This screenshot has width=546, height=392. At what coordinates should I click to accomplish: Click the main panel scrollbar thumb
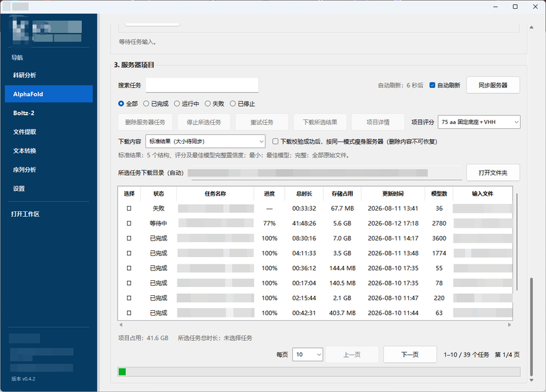click(x=532, y=327)
